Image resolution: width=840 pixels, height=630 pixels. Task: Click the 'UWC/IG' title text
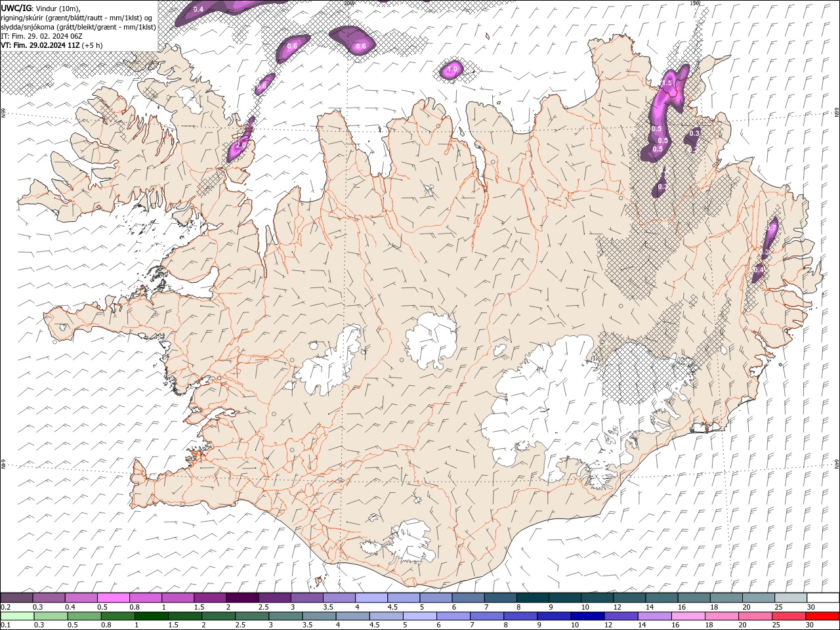click(16, 7)
